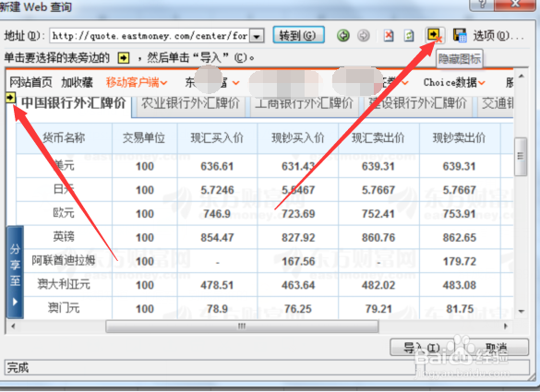Click the 现钞卖出价 column header

tap(459, 138)
